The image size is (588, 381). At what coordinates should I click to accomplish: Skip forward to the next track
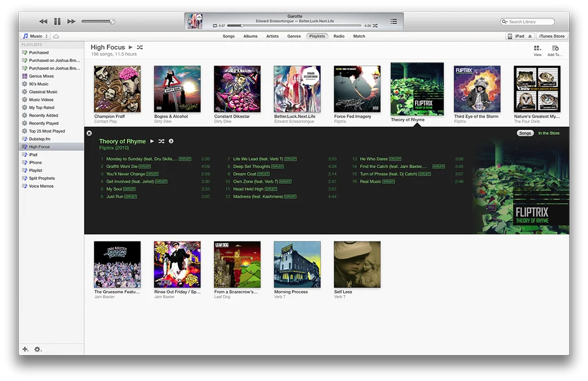tap(71, 21)
